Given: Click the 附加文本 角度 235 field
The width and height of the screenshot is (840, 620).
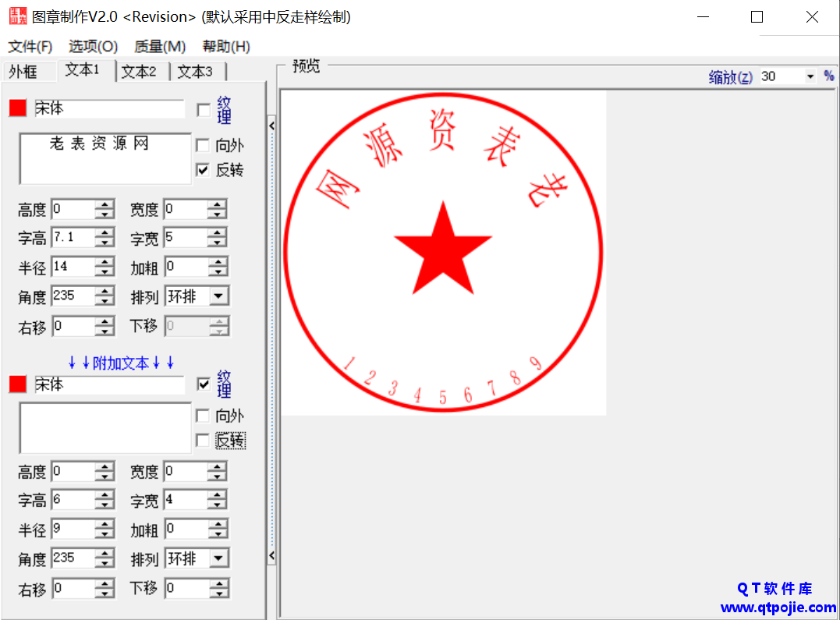Looking at the screenshot, I should pyautogui.click(x=73, y=558).
